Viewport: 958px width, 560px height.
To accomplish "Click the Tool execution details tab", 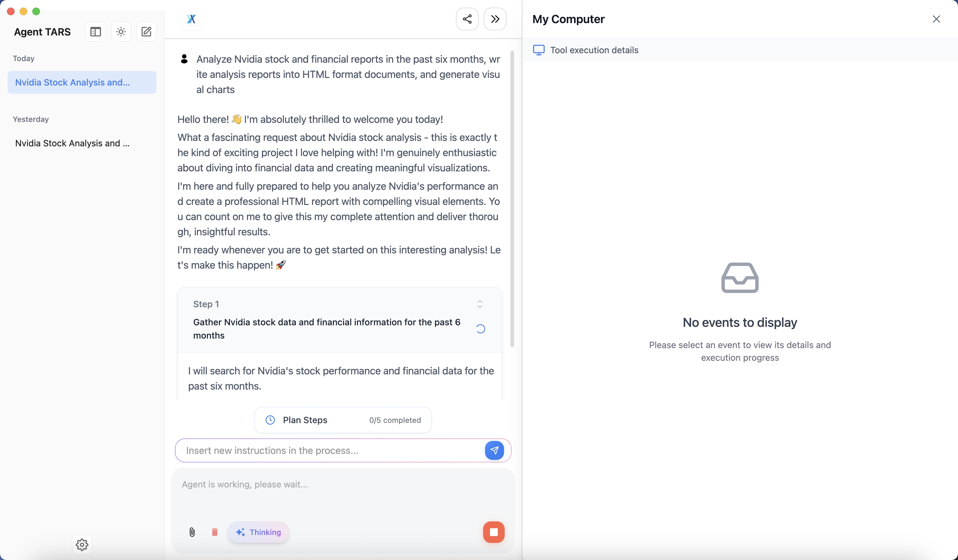I will [x=586, y=50].
